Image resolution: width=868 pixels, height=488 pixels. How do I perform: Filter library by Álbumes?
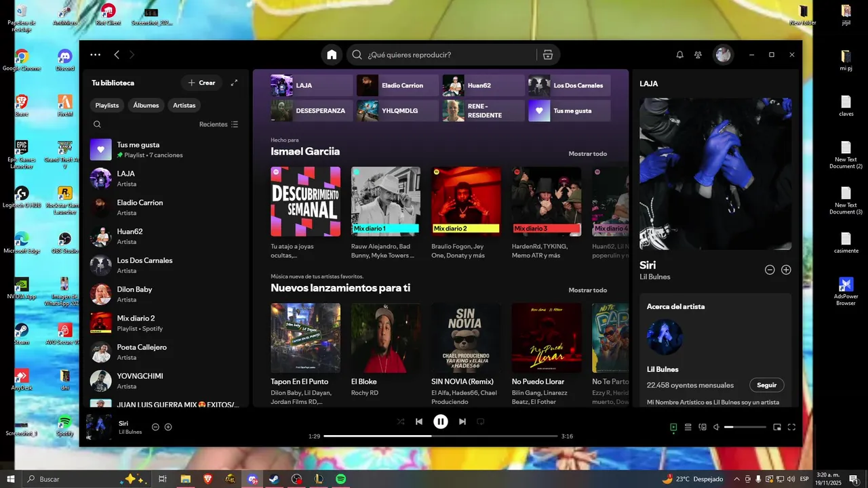146,105
